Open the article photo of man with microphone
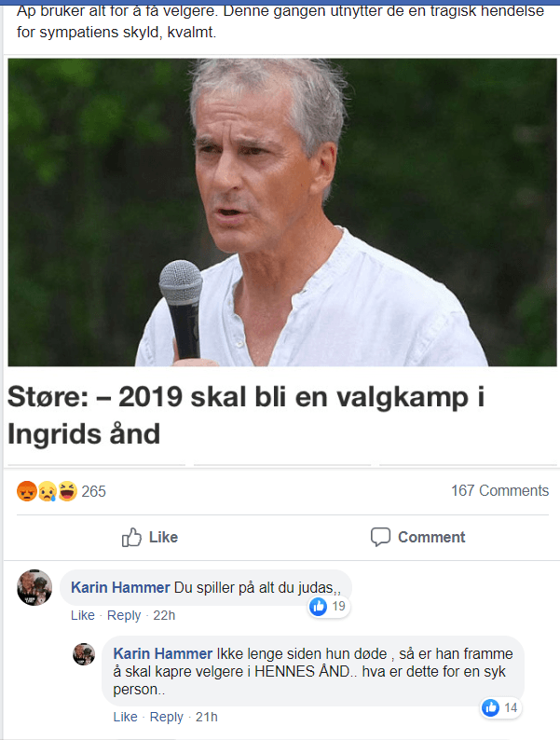560x740 pixels. click(x=282, y=212)
